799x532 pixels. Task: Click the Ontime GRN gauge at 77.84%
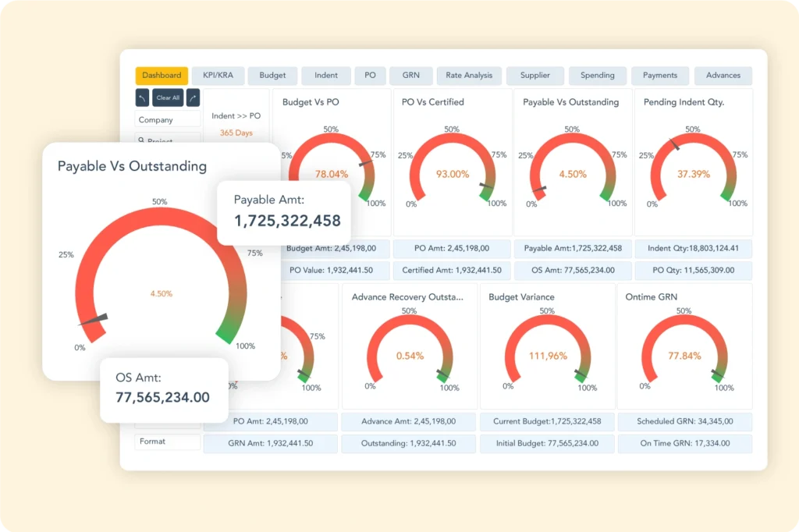[684, 351]
